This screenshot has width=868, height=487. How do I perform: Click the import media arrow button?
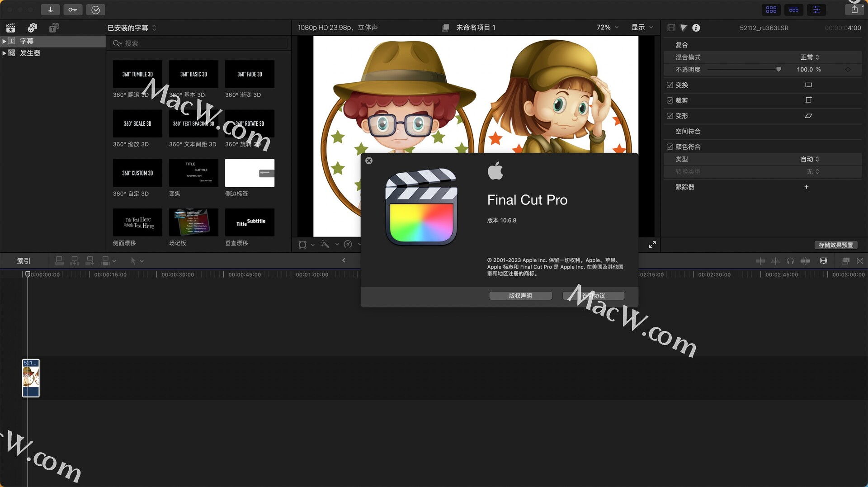tap(50, 9)
